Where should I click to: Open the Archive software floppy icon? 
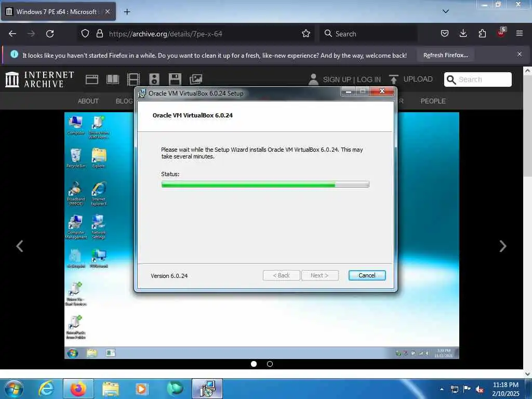175,79
